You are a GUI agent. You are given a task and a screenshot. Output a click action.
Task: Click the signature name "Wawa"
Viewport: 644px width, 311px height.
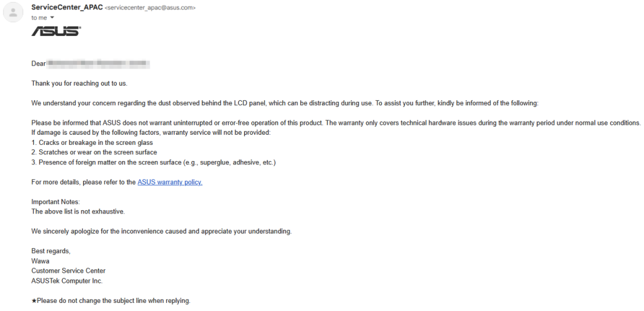click(x=40, y=261)
